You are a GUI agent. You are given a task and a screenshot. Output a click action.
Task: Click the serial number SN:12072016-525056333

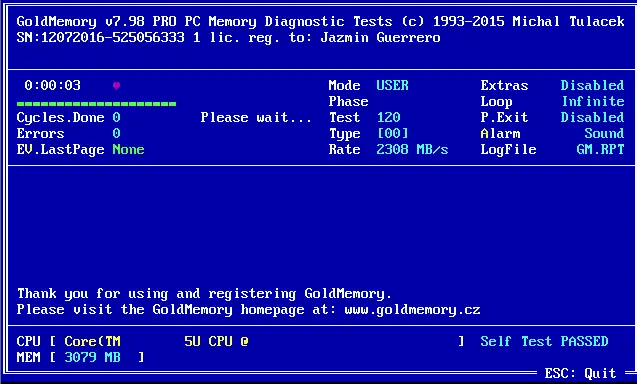[x=101, y=37]
